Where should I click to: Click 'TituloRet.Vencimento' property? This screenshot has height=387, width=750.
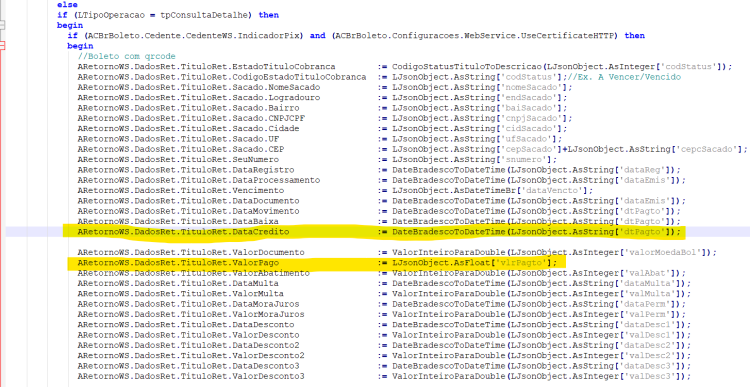(x=232, y=190)
